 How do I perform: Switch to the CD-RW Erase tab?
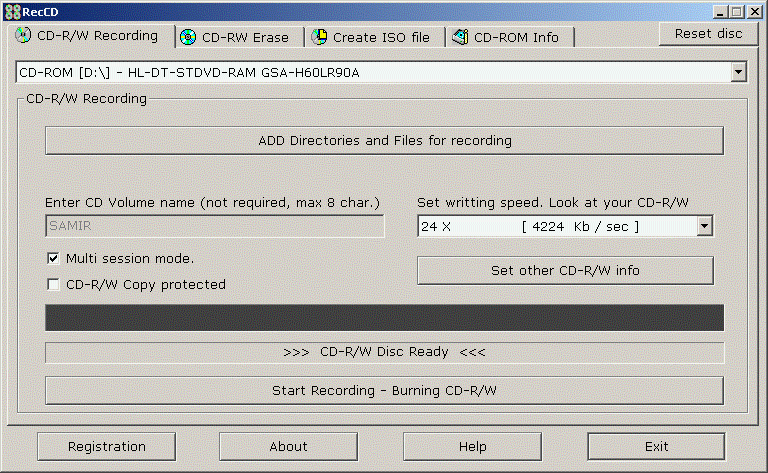click(245, 38)
